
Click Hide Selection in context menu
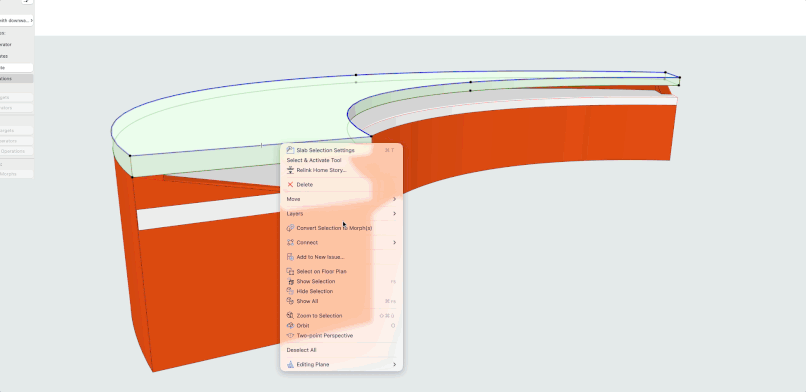[341, 291]
